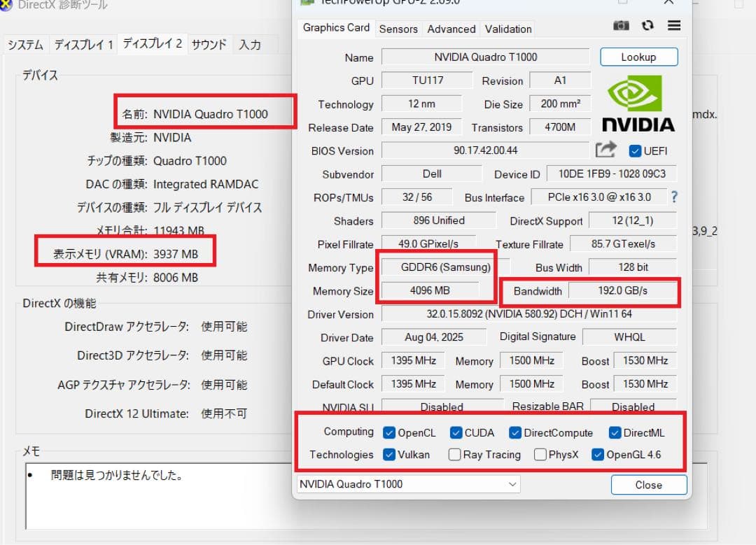Click the Revision field A1

click(x=560, y=80)
